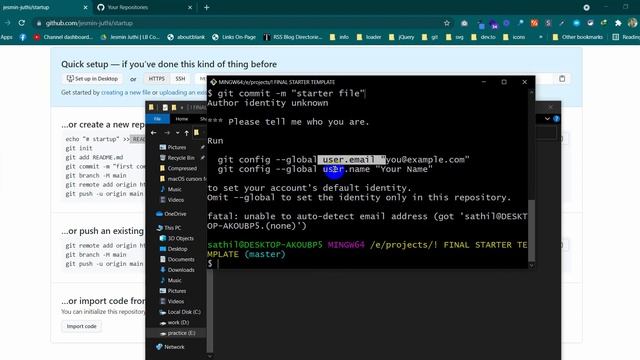Reload the GitHub page in Chrome
Viewport: 640px width, 360px height.
coord(22,23)
